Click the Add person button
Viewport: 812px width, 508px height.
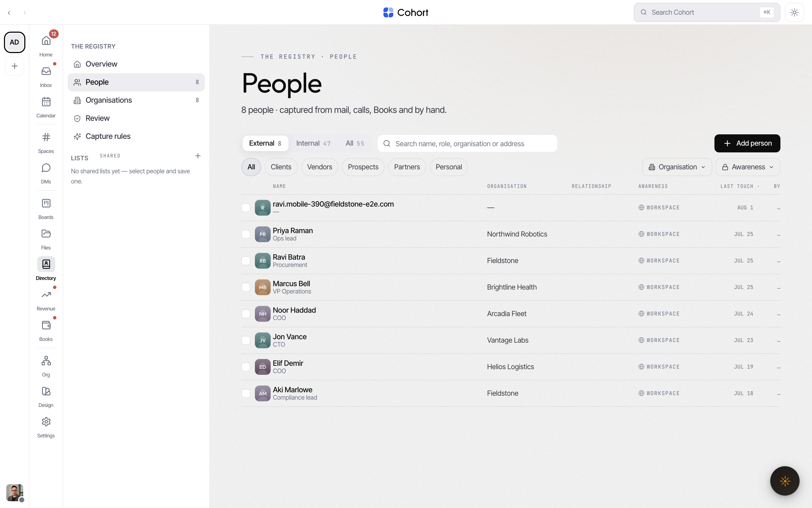pyautogui.click(x=747, y=143)
